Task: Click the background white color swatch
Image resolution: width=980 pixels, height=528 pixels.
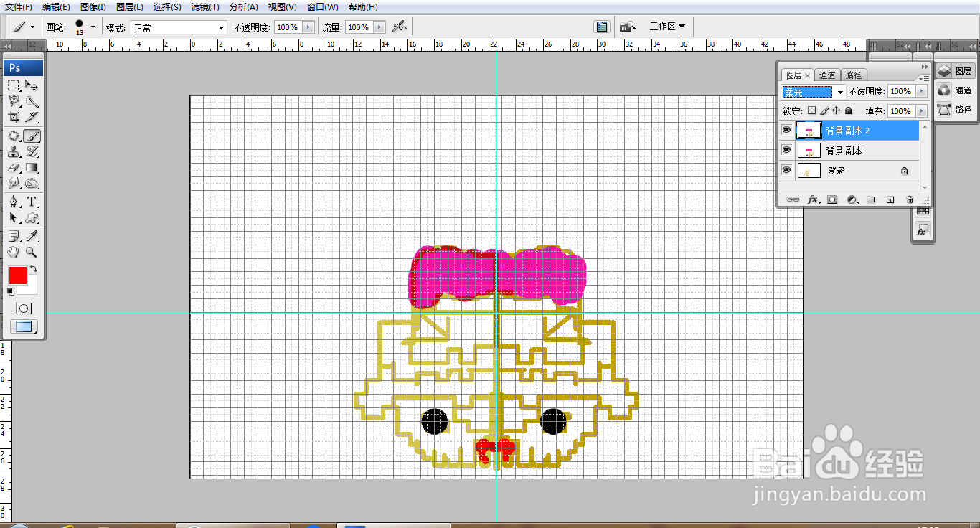Action: tap(31, 288)
